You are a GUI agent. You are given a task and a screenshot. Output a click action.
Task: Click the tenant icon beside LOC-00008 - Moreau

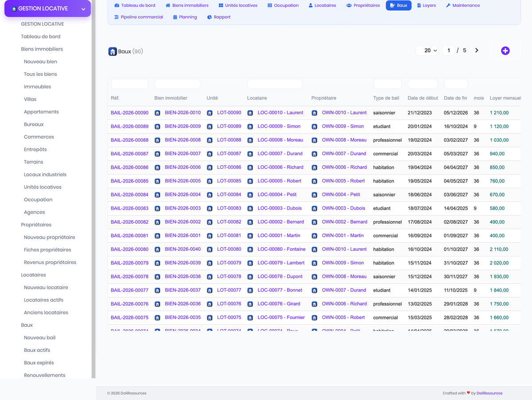click(x=250, y=140)
